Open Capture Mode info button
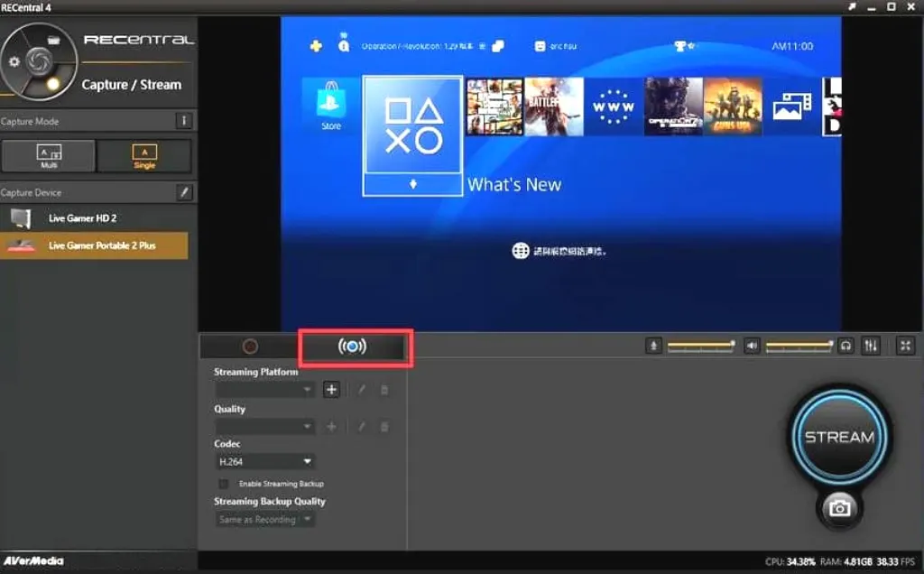 coord(184,121)
